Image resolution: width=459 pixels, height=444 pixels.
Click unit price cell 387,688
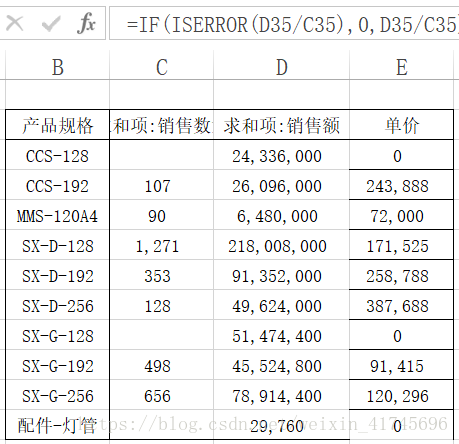coord(402,305)
